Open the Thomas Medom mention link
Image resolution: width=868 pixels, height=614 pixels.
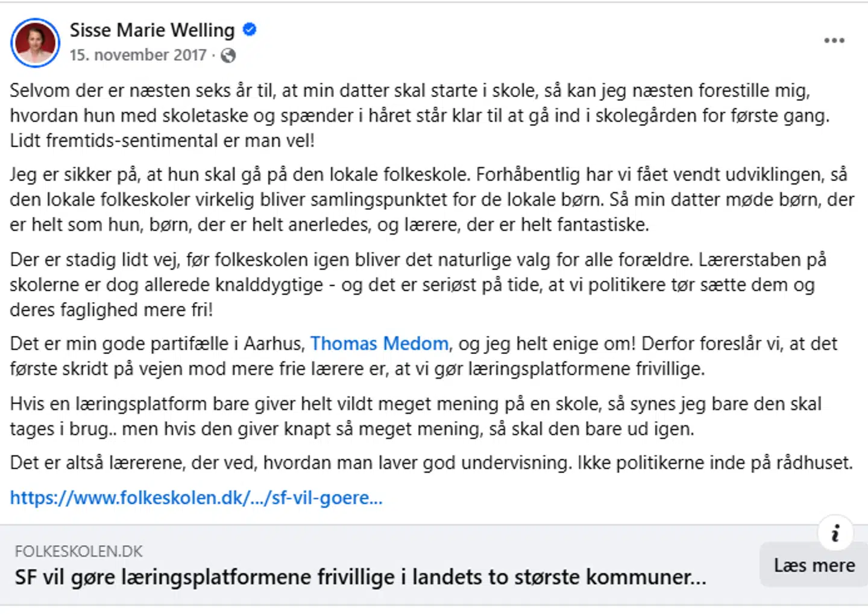[x=379, y=343]
